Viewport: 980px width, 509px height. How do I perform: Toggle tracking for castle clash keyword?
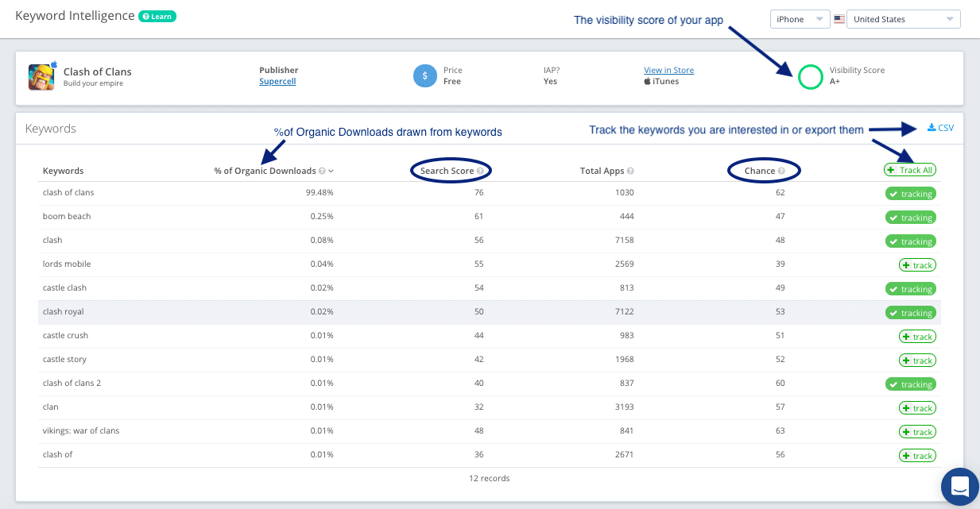911,289
